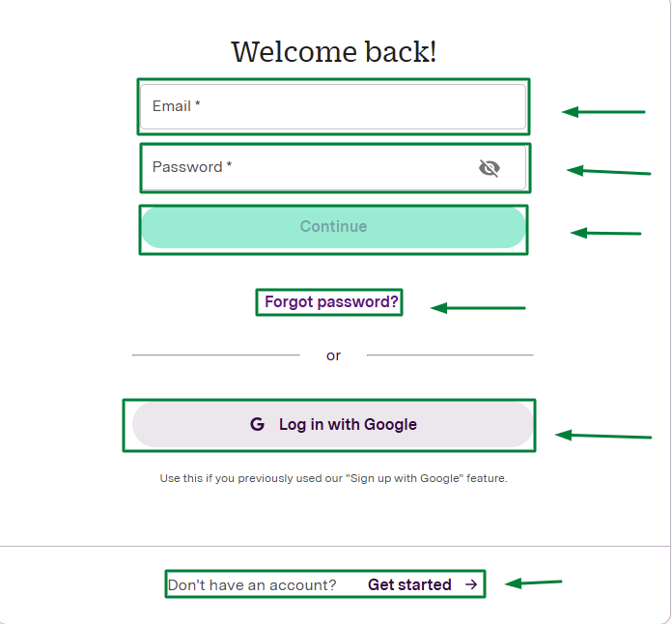
Task: Click the green arrow beside Get started
Action: click(x=534, y=582)
